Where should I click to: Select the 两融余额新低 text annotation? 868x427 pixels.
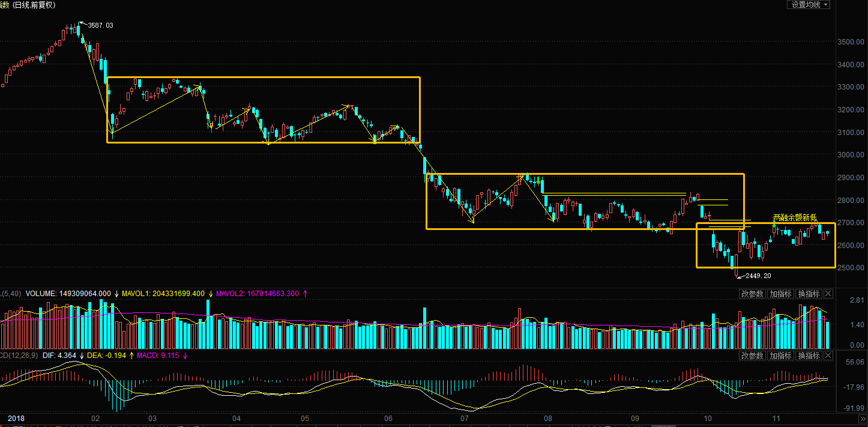coord(794,217)
